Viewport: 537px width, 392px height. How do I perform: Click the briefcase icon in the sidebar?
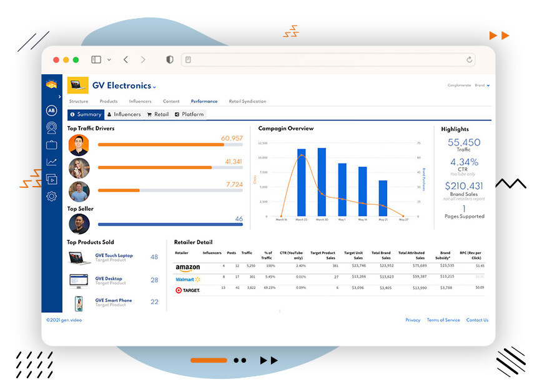pos(51,144)
